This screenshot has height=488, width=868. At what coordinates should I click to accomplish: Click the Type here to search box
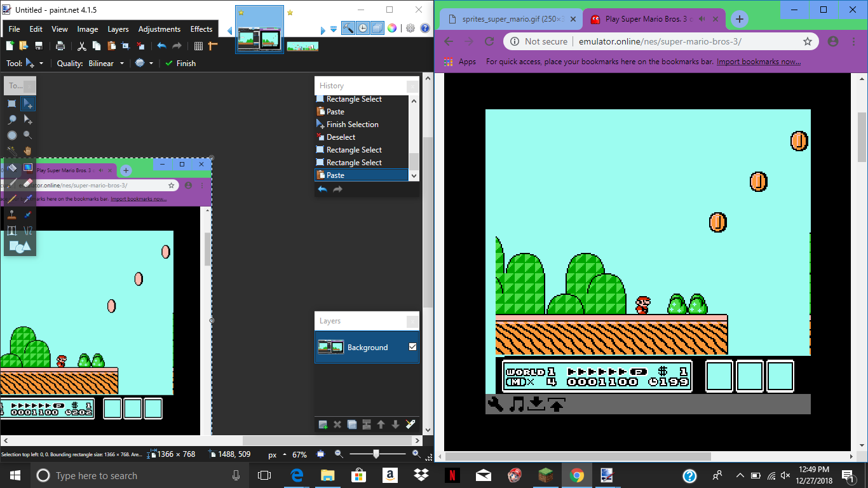[x=137, y=475]
